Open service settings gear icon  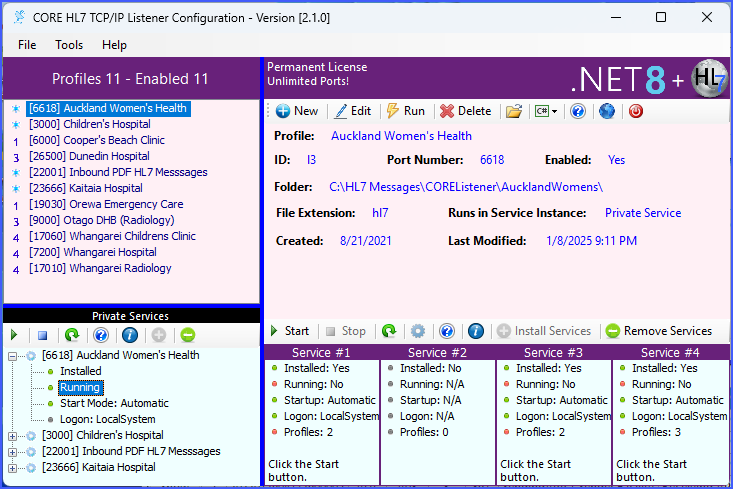point(418,331)
